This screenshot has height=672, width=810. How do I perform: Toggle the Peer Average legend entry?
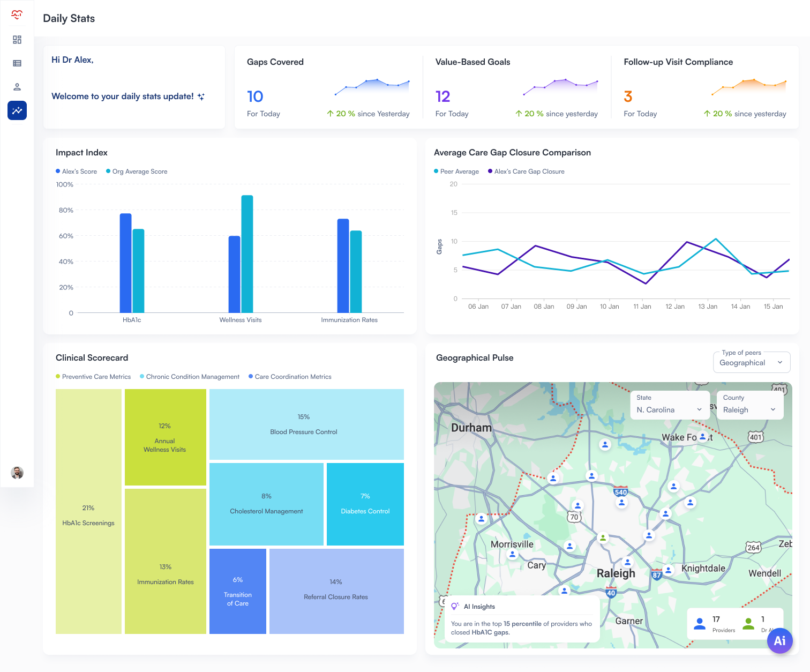click(456, 171)
